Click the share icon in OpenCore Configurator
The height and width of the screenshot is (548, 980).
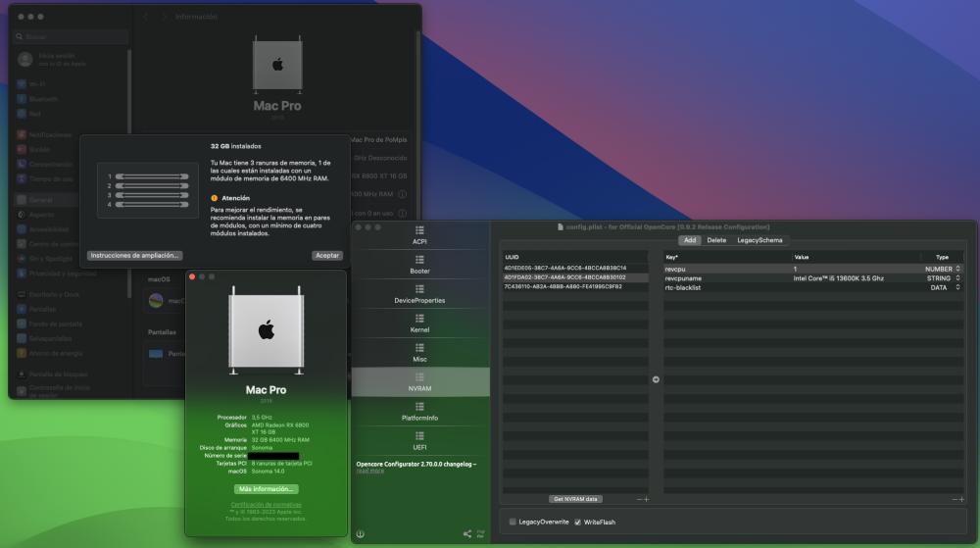[466, 533]
